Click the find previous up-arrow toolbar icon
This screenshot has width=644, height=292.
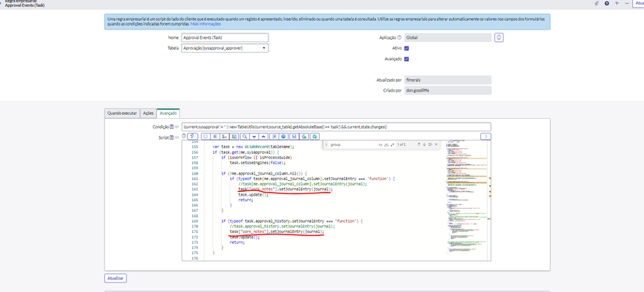pyautogui.click(x=263, y=136)
